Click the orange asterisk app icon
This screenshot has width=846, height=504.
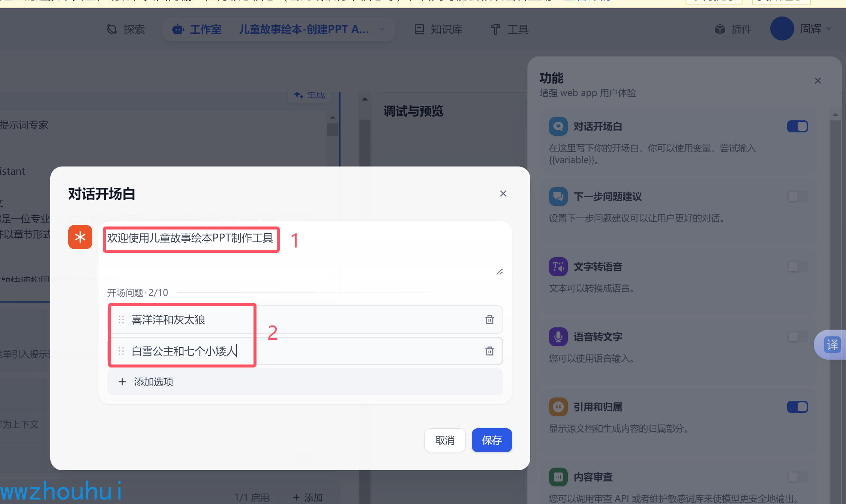click(80, 237)
